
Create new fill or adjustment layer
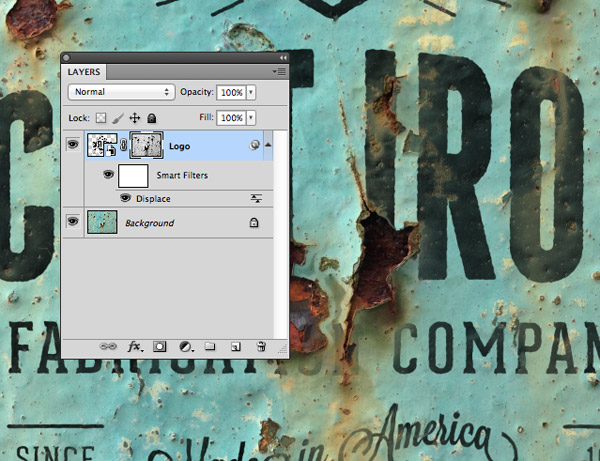pos(185,347)
